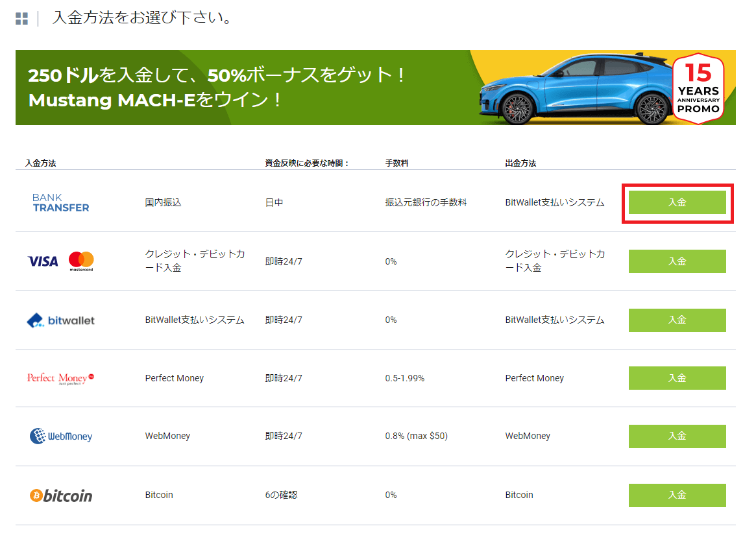Click the Bitcoin withdrawal method cell
Screen dimensions: 756x535
518,495
